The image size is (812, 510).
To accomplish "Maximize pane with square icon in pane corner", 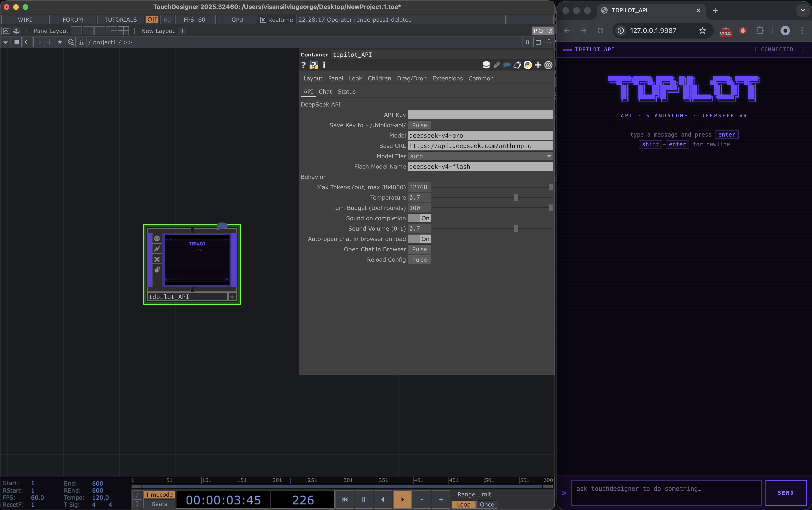I will click(x=538, y=42).
